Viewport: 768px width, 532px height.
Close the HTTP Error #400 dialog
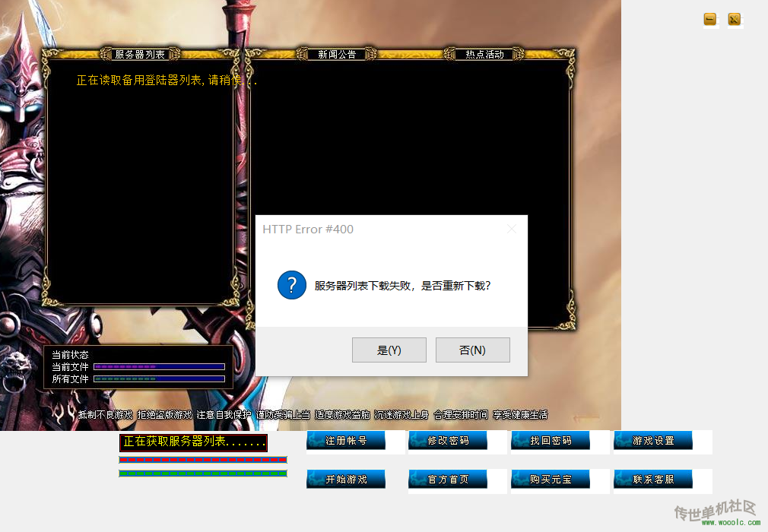(x=511, y=229)
